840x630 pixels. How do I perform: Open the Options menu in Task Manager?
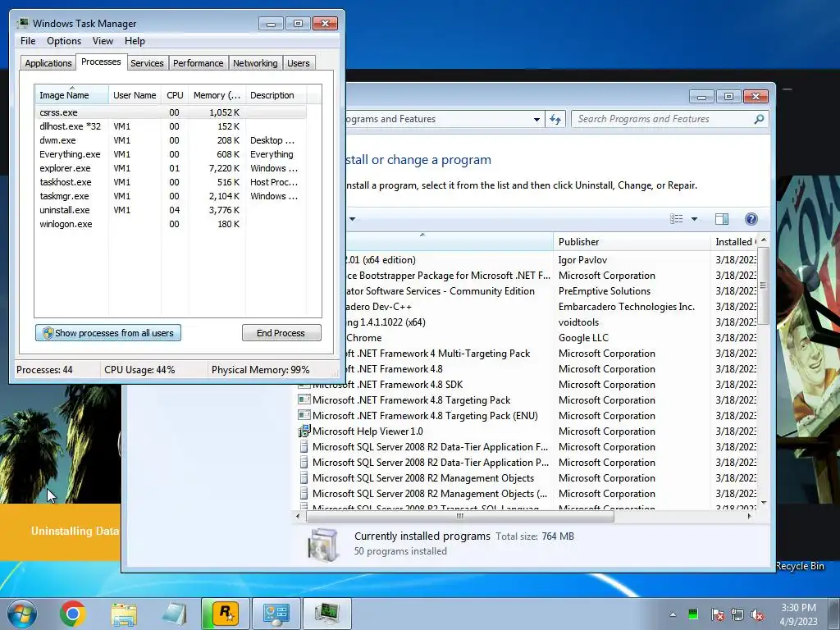pos(64,41)
